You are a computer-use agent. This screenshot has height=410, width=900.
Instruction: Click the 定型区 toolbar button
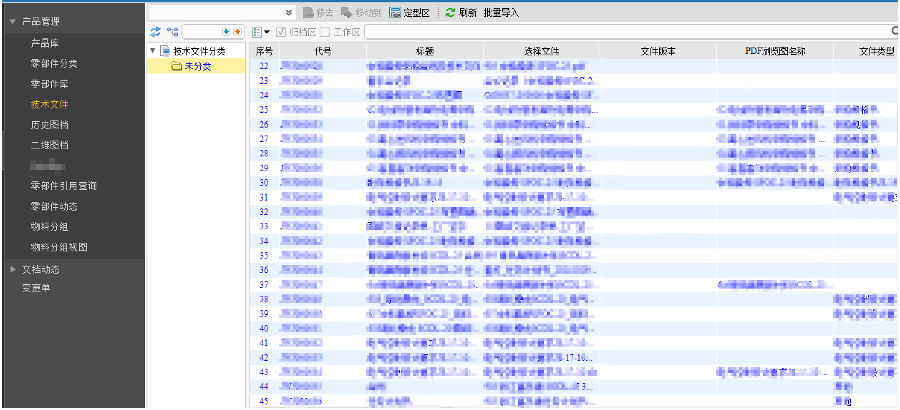[409, 13]
